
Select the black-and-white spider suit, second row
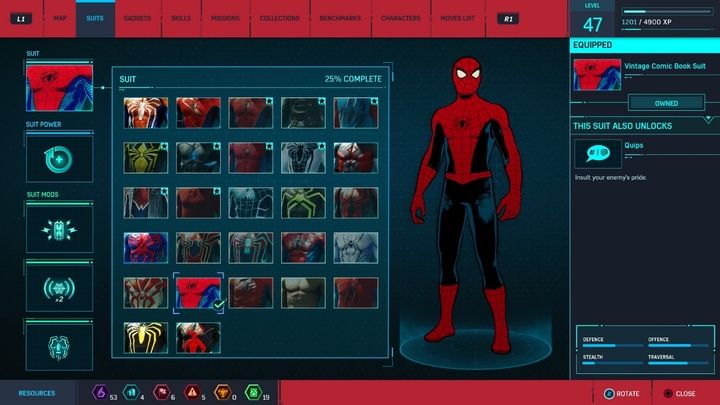point(303,158)
